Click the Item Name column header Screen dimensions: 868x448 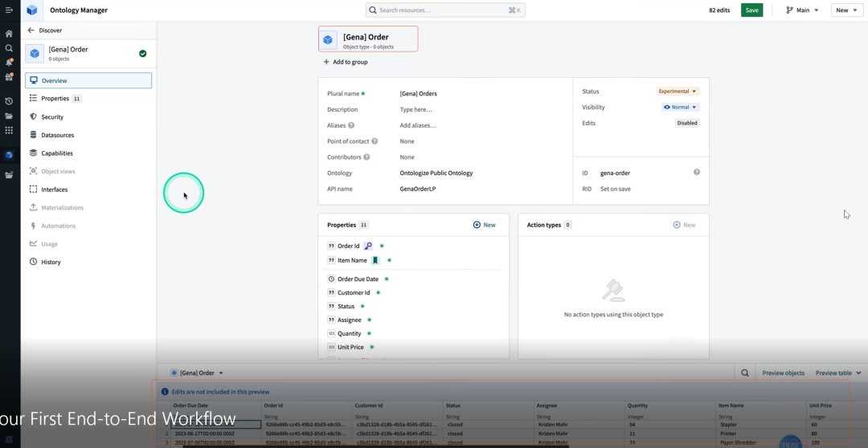coord(732,405)
